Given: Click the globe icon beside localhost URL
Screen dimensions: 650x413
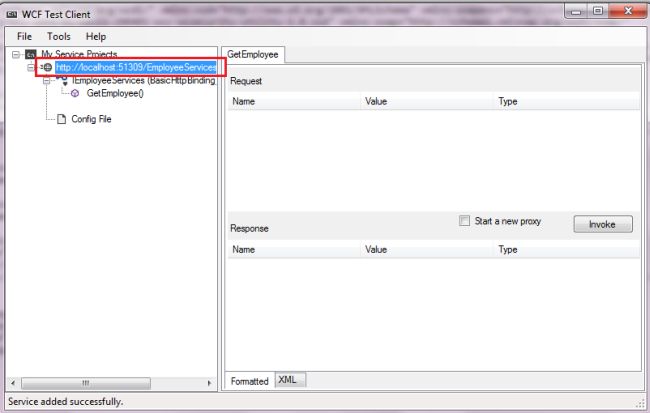Looking at the screenshot, I should point(48,67).
